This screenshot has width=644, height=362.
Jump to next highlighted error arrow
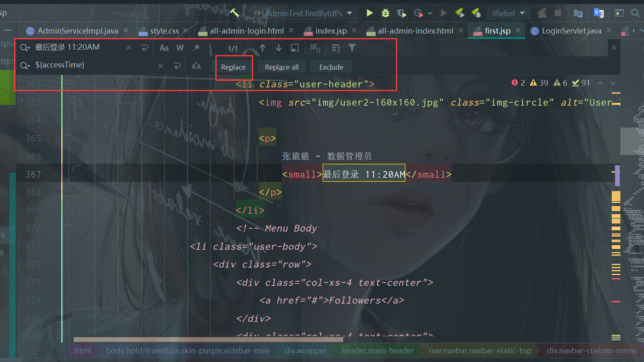click(x=613, y=83)
